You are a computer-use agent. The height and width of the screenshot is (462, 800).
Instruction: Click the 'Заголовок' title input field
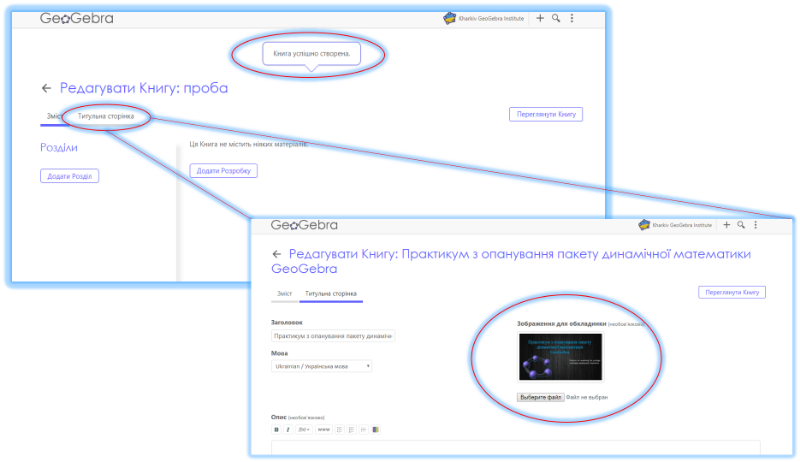coord(333,336)
